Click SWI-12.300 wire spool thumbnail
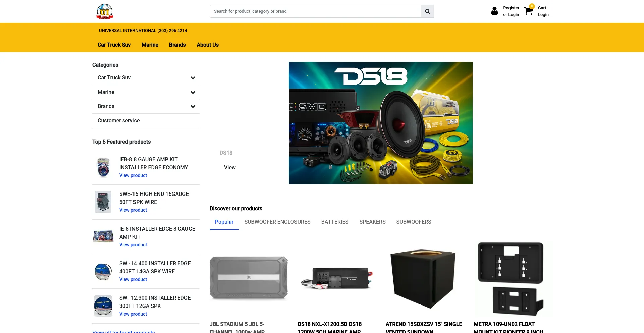Screen dimensions: 644x333 click(x=103, y=306)
